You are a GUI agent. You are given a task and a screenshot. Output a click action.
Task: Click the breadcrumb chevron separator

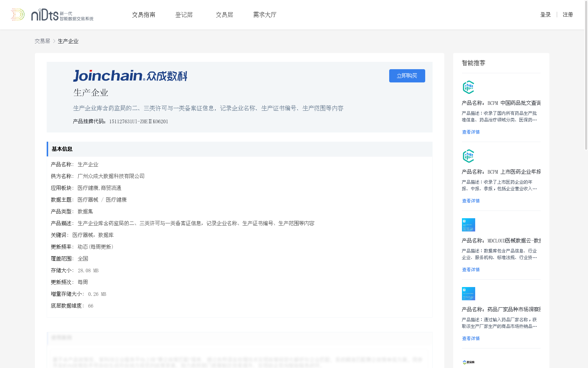54,41
